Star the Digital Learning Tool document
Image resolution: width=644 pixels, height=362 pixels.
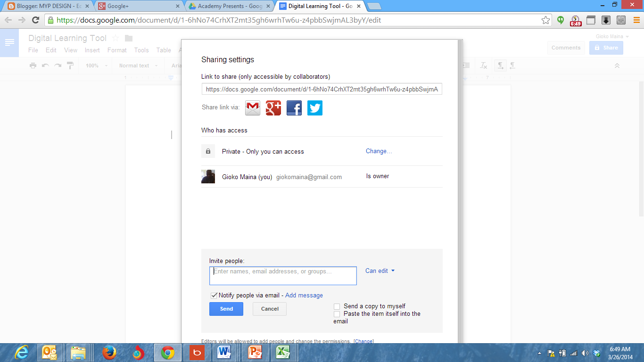(x=116, y=38)
